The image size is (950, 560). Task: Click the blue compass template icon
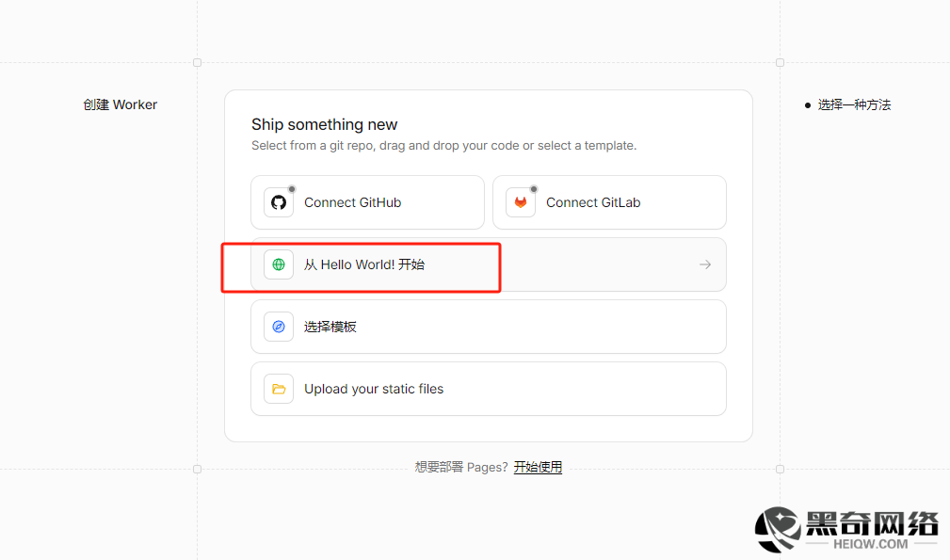[279, 327]
